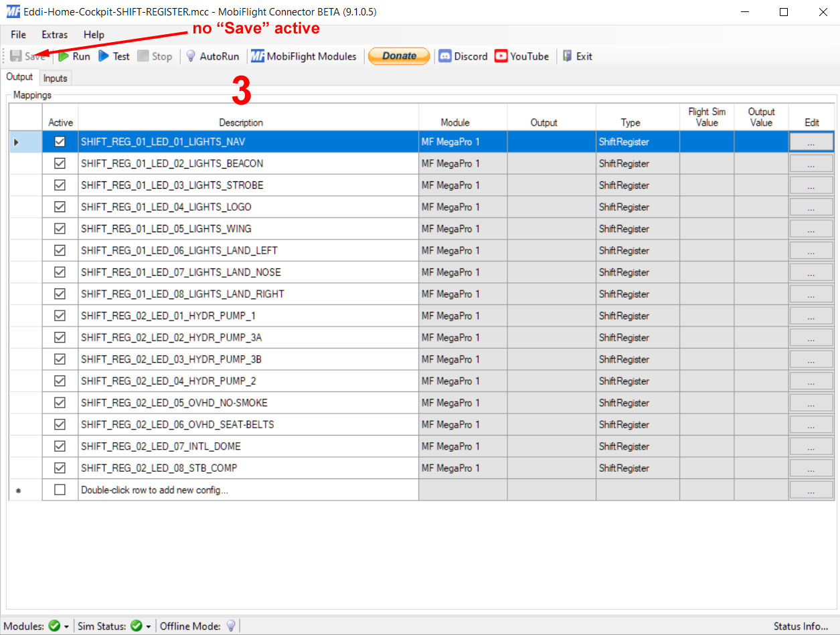Screen dimensions: 840x635
Task: Open the Modules status dropdown
Action: [66, 626]
